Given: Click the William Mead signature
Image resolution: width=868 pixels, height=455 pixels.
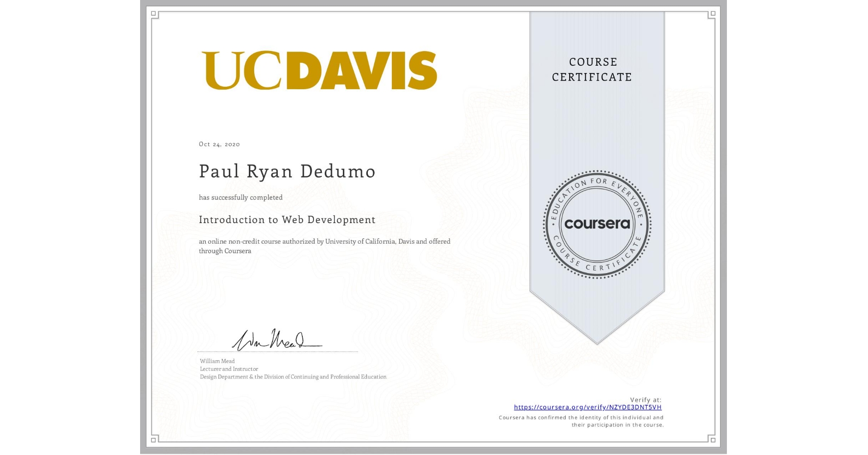Looking at the screenshot, I should (x=277, y=339).
